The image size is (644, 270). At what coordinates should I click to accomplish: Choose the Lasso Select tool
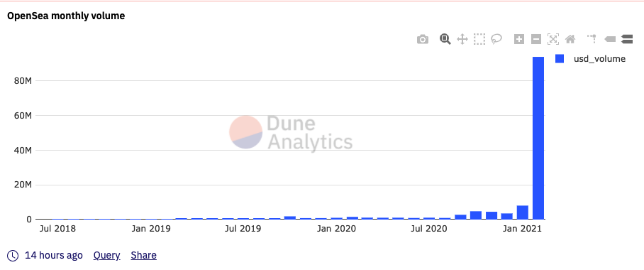(496, 40)
